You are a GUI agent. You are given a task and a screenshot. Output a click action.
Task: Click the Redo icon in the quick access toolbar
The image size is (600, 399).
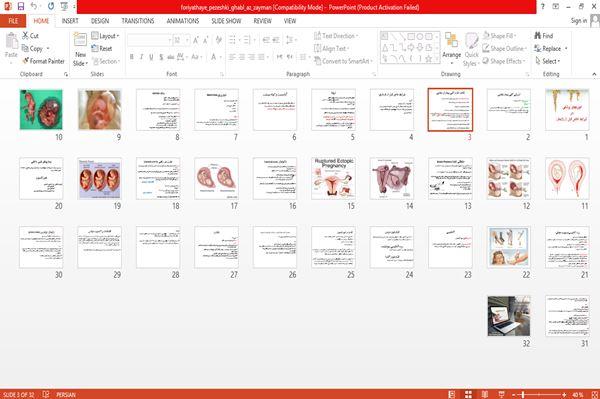coord(51,7)
